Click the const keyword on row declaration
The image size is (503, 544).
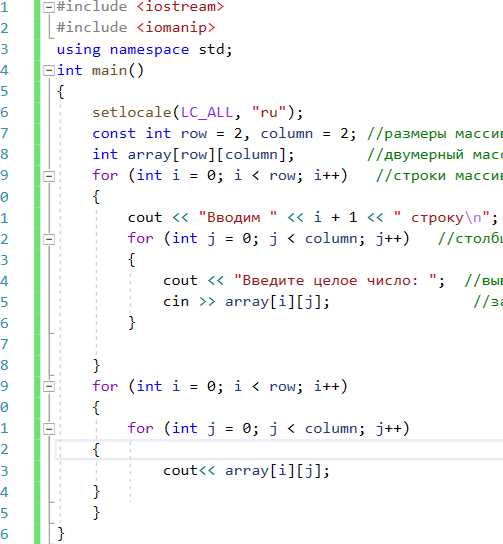[114, 134]
